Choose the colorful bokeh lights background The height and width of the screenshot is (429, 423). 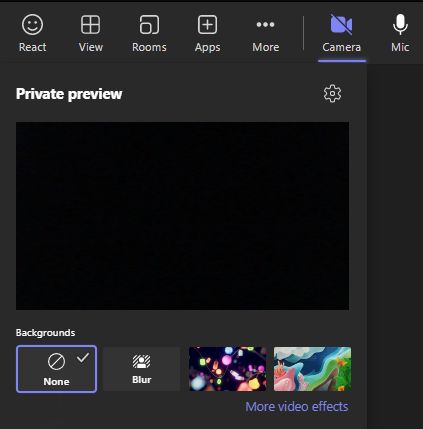pos(227,369)
